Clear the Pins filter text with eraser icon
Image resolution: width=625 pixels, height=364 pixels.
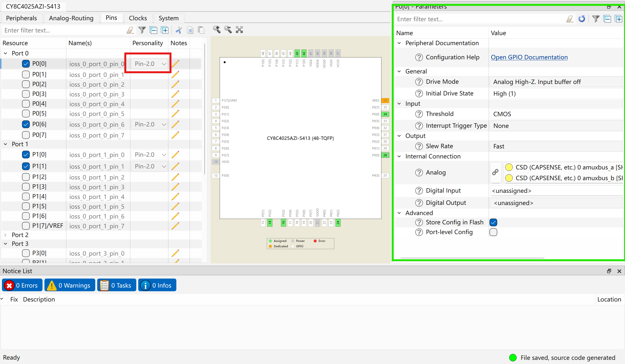tap(130, 30)
